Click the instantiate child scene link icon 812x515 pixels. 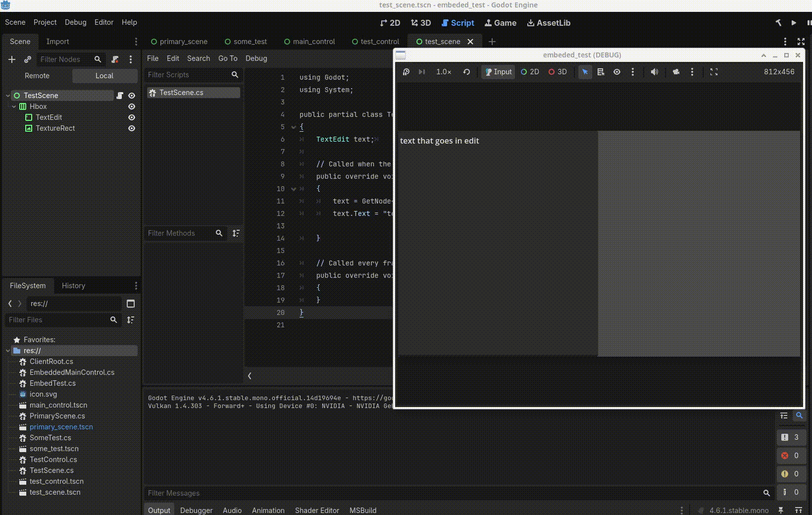(x=28, y=59)
